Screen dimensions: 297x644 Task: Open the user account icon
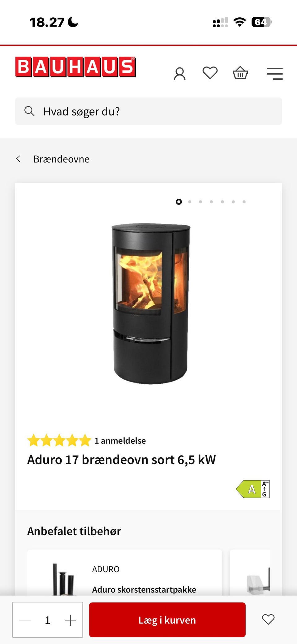click(179, 74)
